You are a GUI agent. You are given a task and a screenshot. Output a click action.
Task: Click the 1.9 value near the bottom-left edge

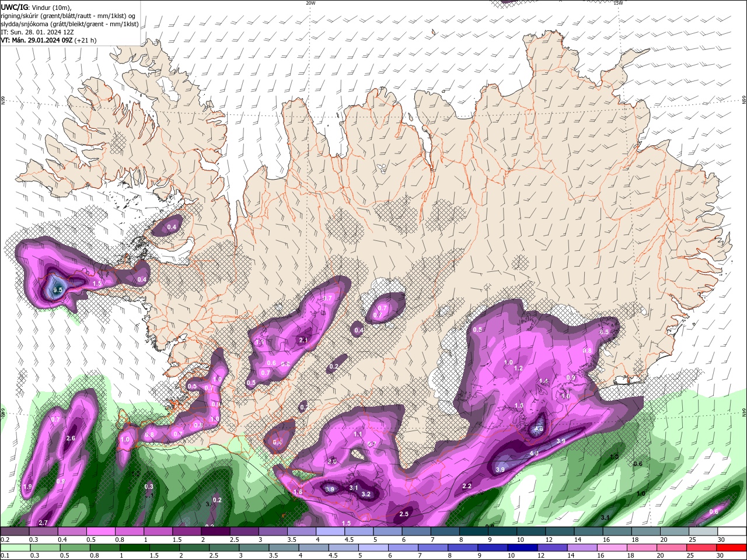tap(27, 487)
